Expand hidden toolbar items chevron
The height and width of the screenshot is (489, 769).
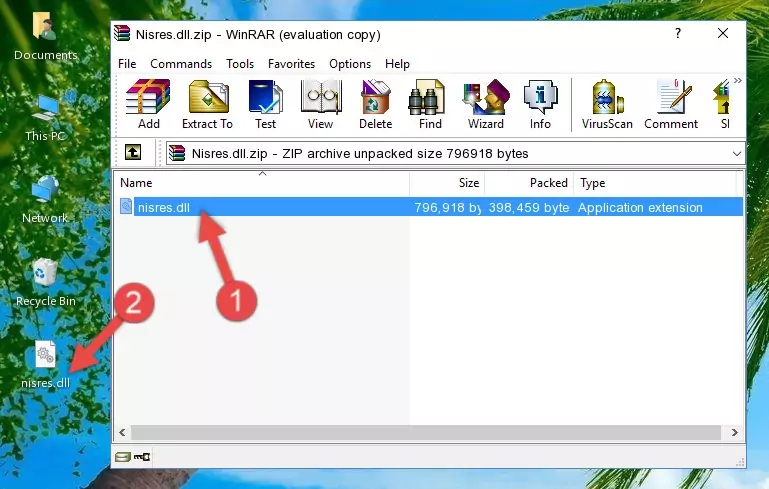click(x=738, y=80)
